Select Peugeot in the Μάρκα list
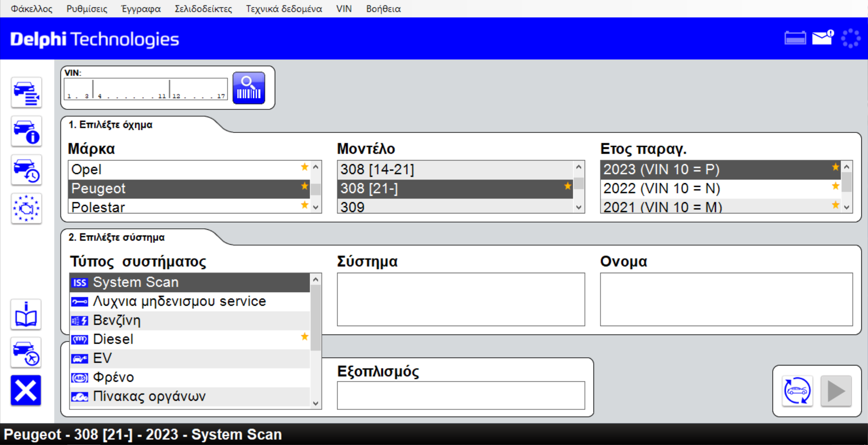 pos(189,189)
